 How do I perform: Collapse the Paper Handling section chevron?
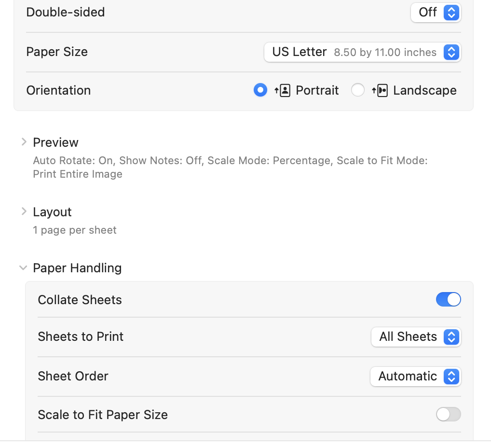[23, 268]
